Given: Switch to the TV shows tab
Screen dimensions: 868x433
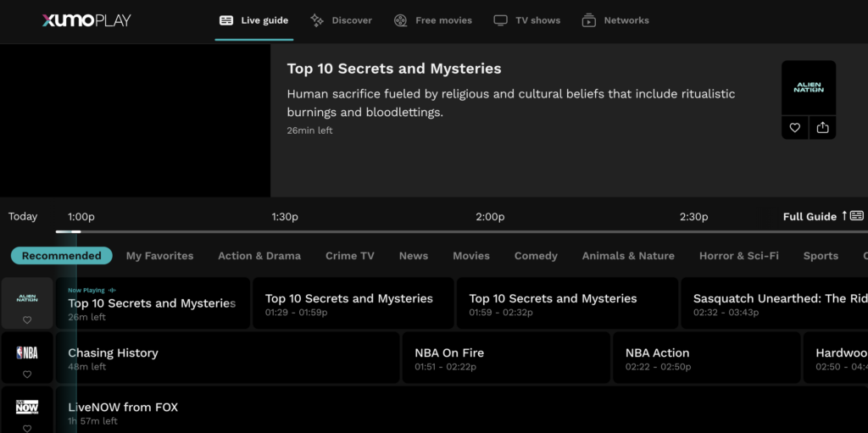Looking at the screenshot, I should click(x=527, y=20).
